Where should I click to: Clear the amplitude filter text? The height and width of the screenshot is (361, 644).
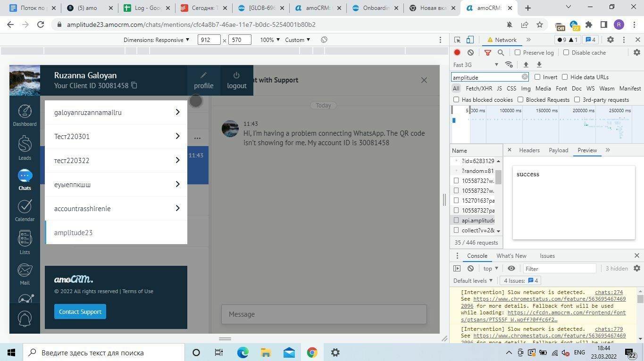pos(524,77)
